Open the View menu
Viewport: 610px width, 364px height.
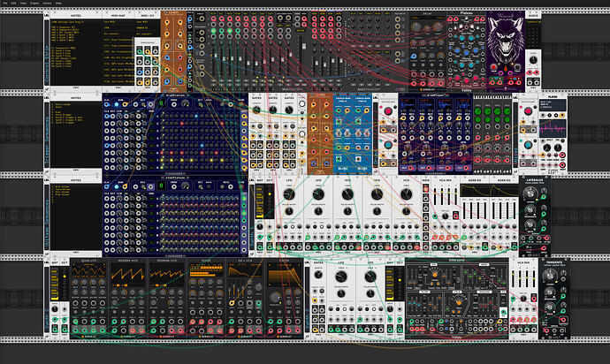[23, 3]
